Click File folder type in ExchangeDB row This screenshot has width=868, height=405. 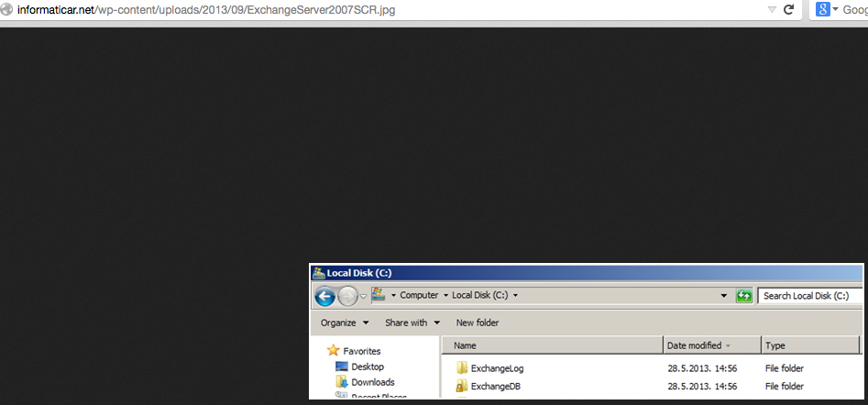coord(785,386)
